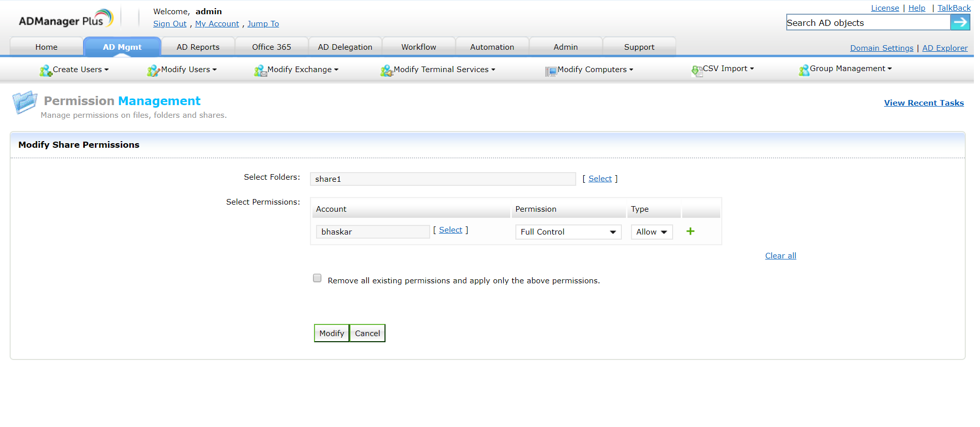The width and height of the screenshot is (980, 427).
Task: Click the Sign Out link
Action: coord(170,24)
